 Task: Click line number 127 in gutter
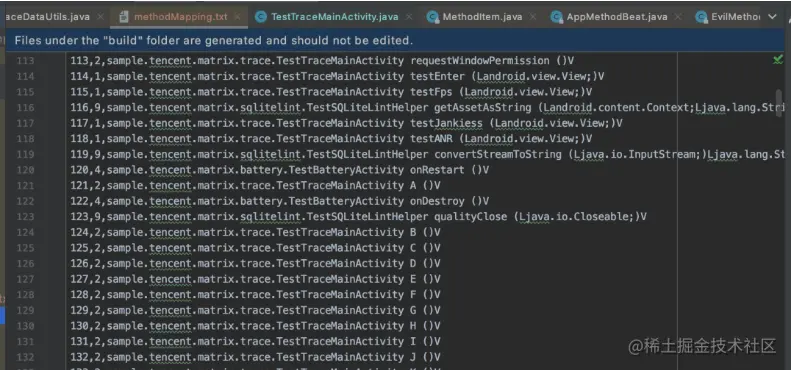(25, 279)
